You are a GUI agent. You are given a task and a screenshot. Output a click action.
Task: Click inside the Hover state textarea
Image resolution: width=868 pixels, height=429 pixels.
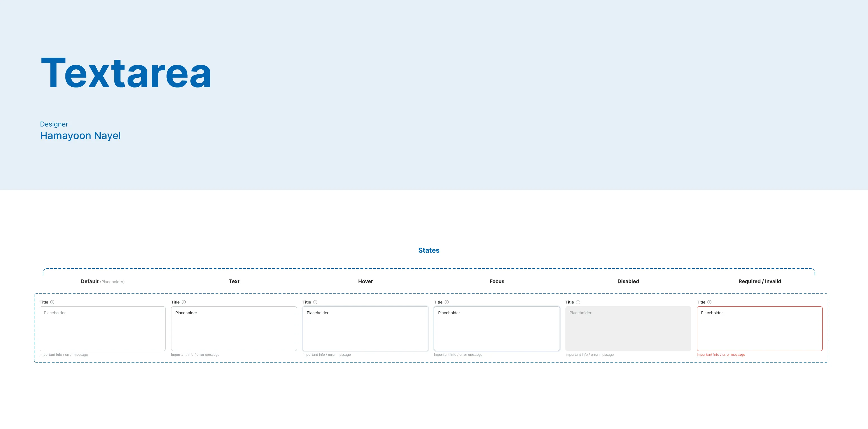[365, 329]
